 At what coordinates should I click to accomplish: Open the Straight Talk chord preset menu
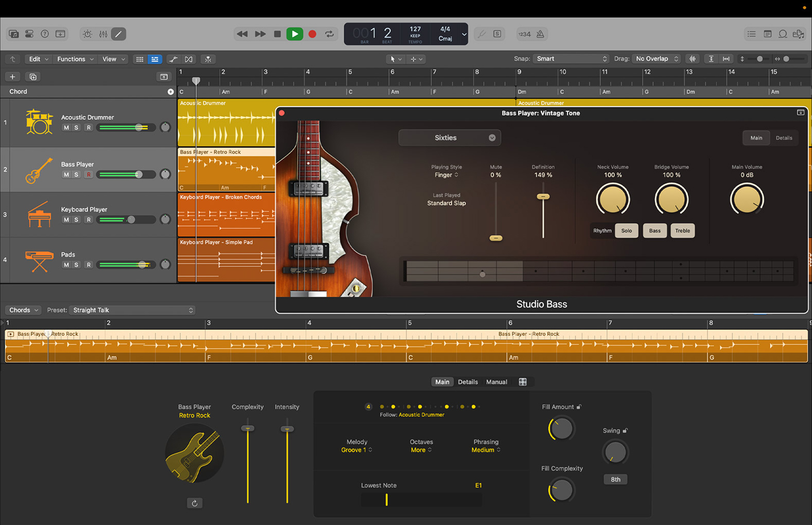(132, 310)
